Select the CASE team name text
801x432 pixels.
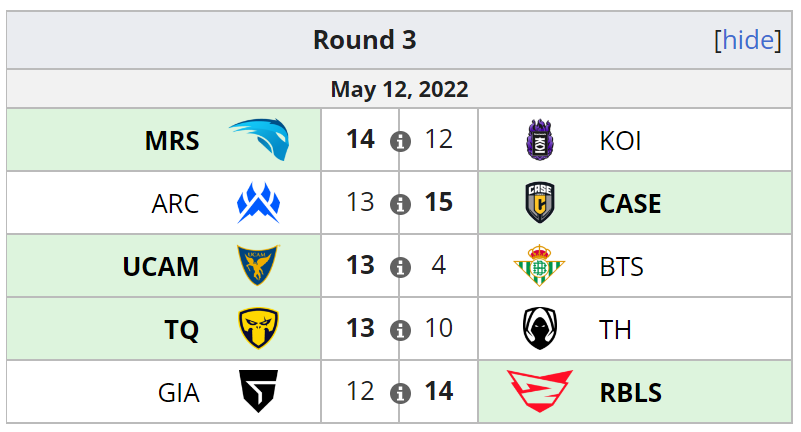point(630,204)
